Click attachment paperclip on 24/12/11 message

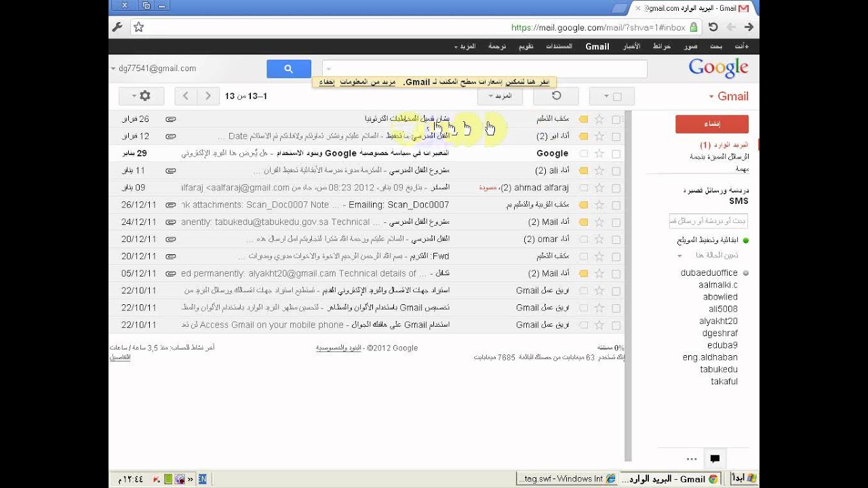pos(171,222)
